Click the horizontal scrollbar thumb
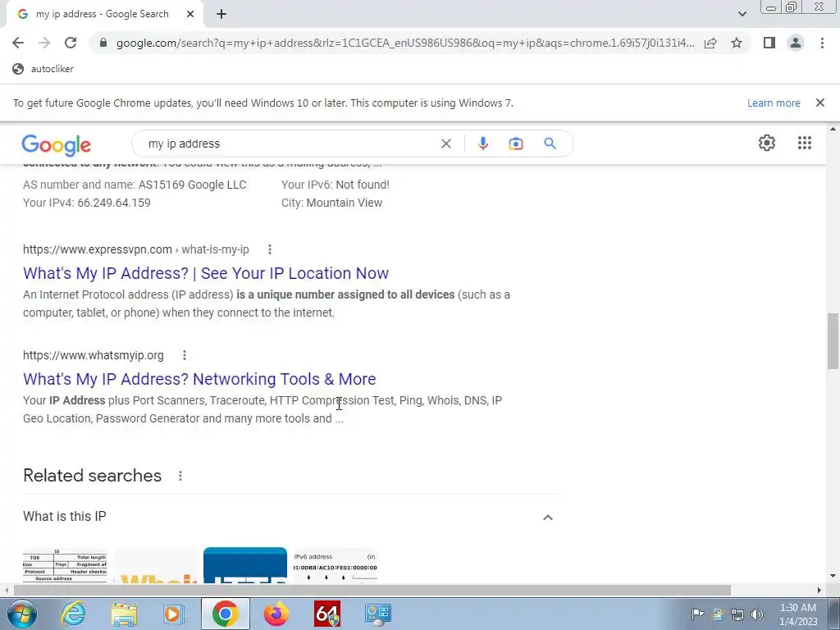This screenshot has height=630, width=840. click(x=372, y=590)
